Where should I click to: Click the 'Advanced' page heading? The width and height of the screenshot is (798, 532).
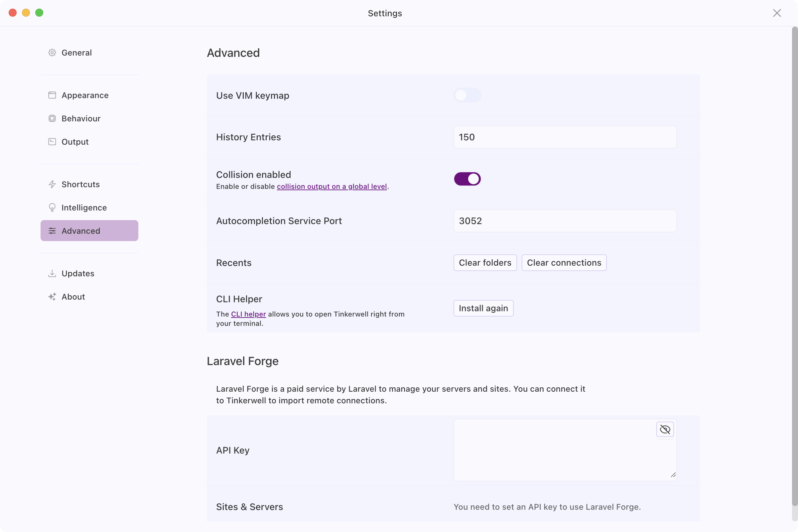point(233,53)
